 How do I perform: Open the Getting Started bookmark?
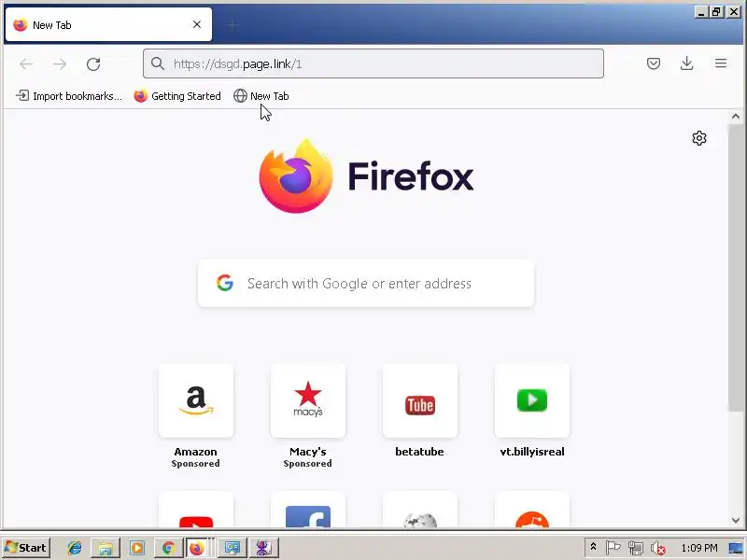coord(177,96)
